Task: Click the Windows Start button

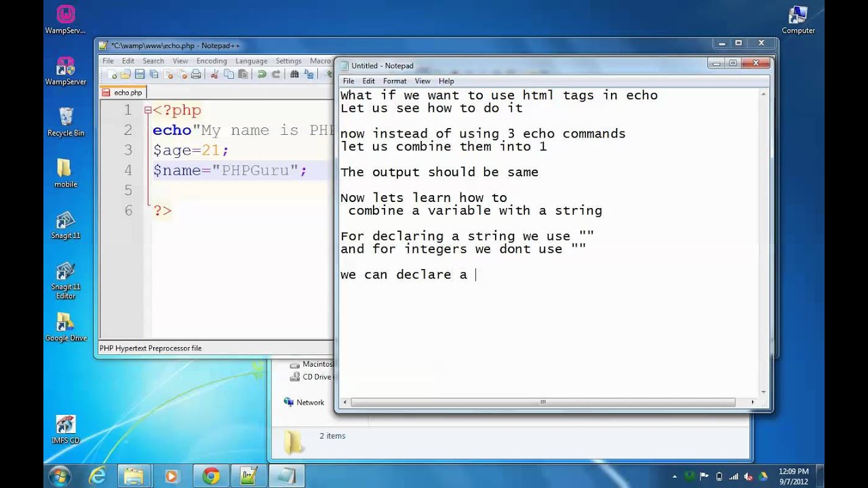Action: 60,476
